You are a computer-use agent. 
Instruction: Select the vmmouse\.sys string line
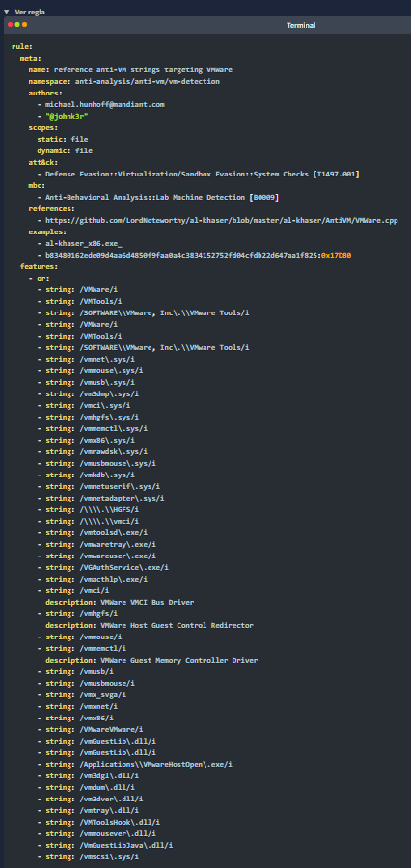point(91,370)
